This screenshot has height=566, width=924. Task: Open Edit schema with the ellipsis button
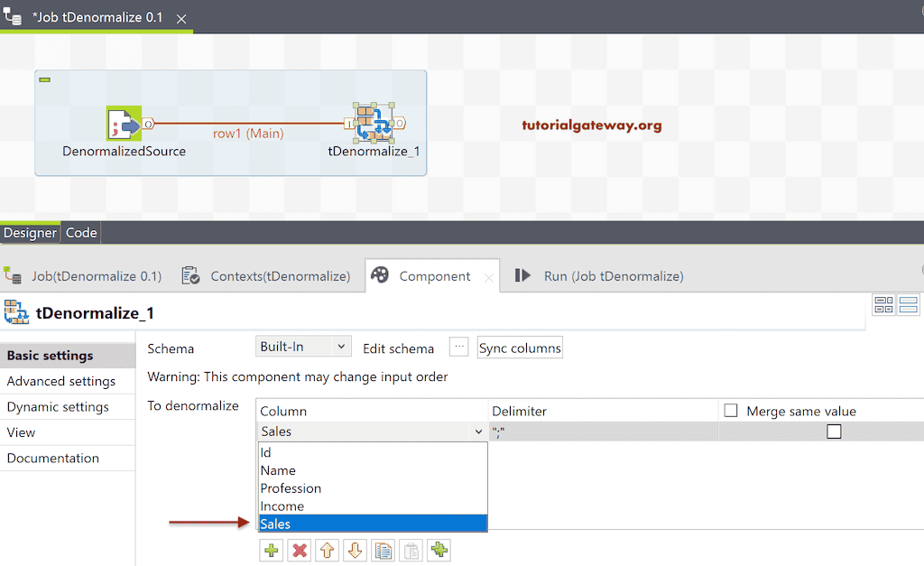458,346
